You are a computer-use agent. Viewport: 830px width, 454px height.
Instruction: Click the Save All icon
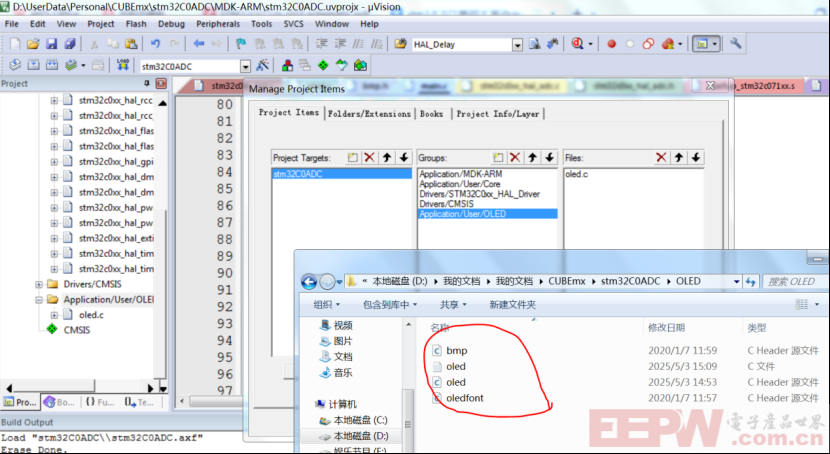click(x=70, y=44)
